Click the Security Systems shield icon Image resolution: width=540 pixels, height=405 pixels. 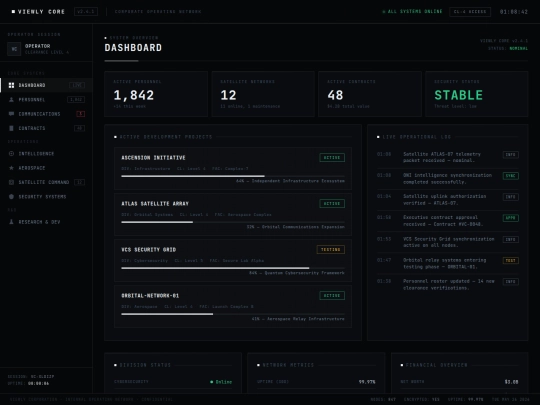(11, 197)
